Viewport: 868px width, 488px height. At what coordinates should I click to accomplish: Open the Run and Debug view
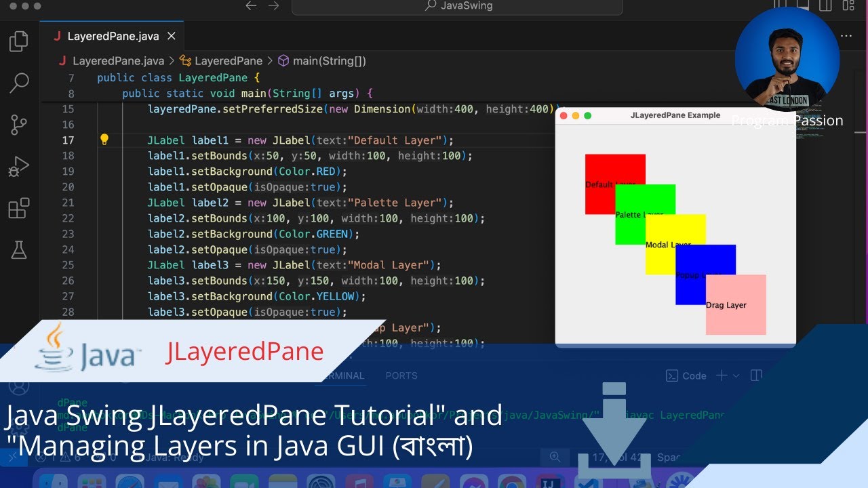[19, 166]
